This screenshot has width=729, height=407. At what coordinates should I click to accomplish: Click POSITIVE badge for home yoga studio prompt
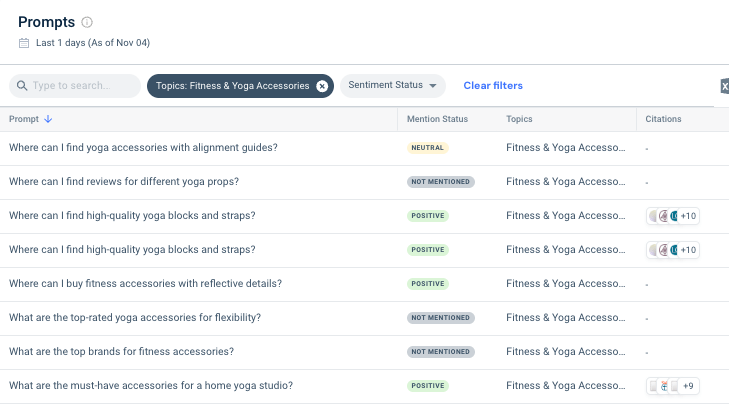(x=428, y=386)
